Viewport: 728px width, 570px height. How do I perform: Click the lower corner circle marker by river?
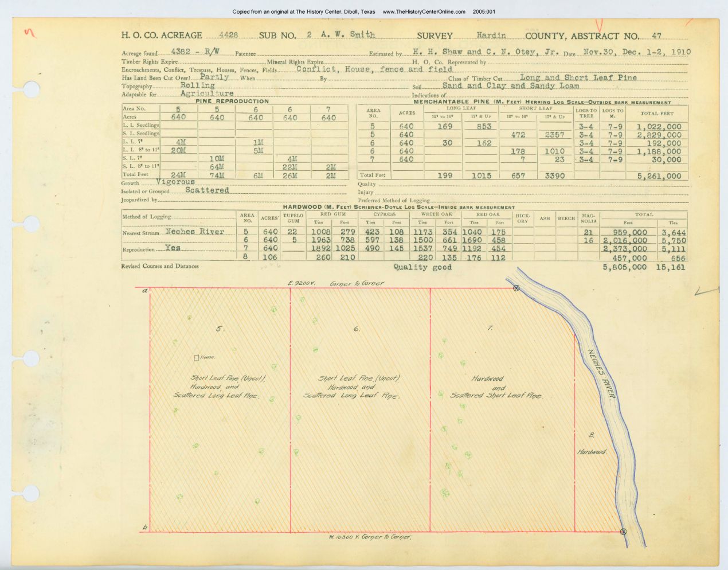(624, 532)
